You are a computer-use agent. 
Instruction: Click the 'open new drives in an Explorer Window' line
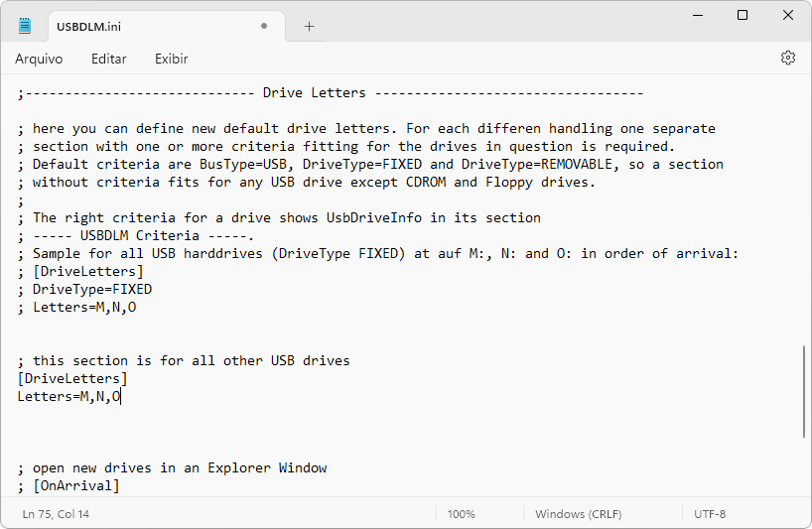coord(172,467)
